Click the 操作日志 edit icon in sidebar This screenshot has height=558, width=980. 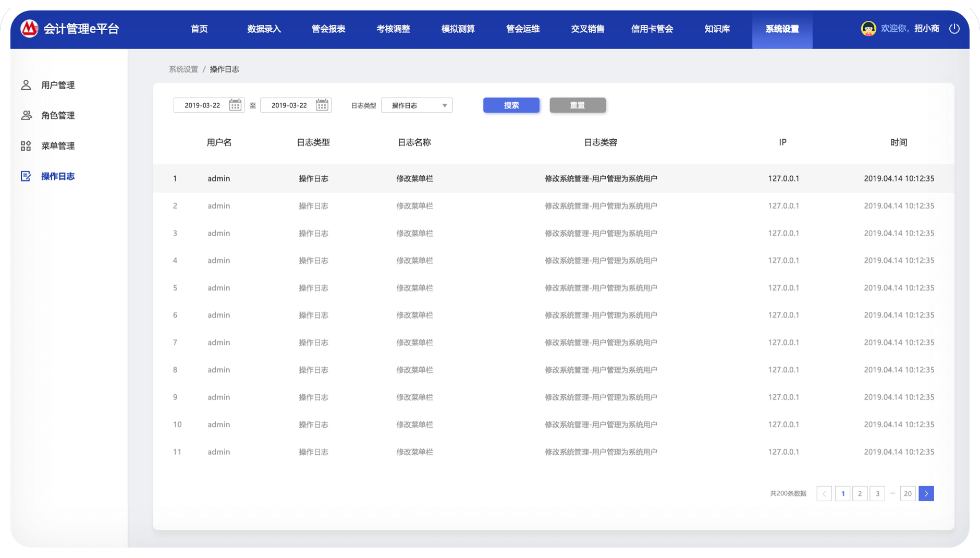pos(26,176)
